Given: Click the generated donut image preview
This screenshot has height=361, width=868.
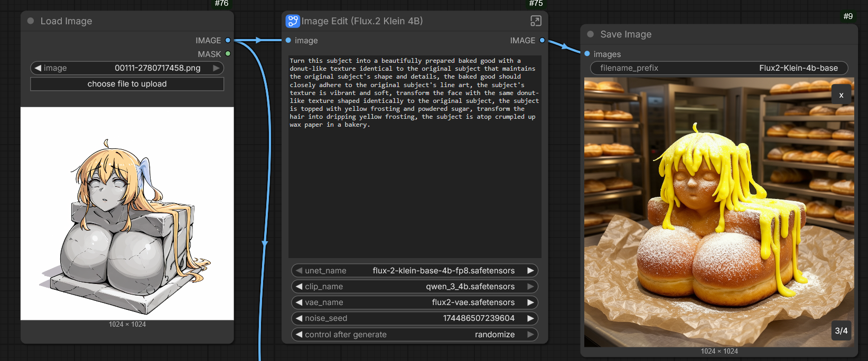Looking at the screenshot, I should 719,212.
